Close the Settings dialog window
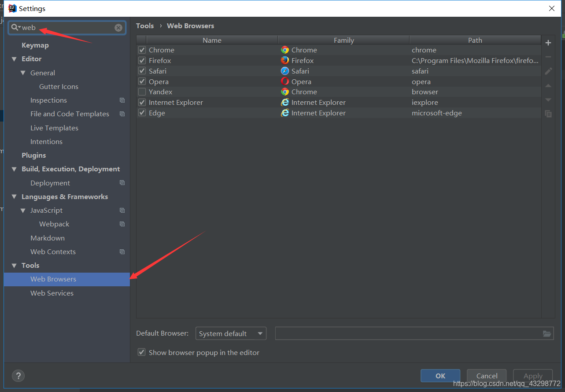 (552, 8)
